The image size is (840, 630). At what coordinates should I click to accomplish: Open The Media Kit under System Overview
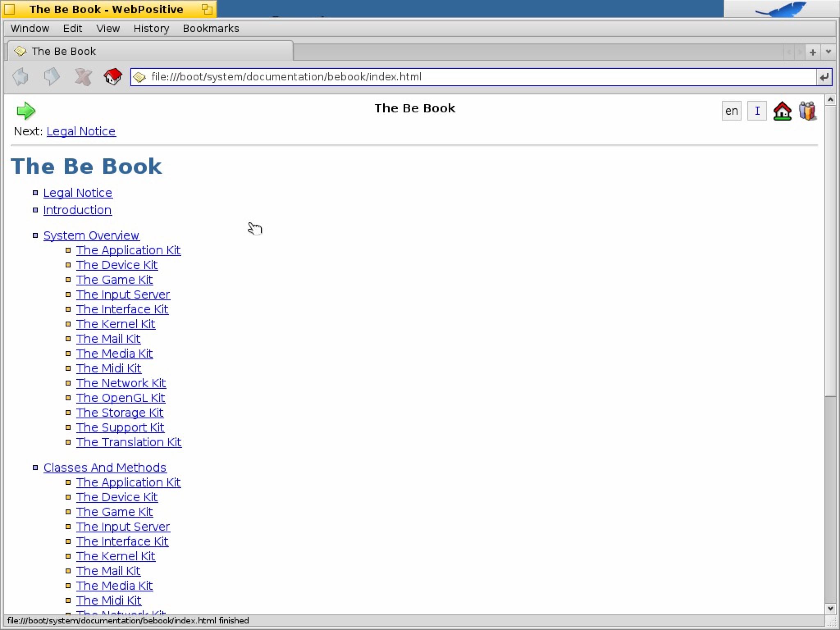pyautogui.click(x=114, y=354)
